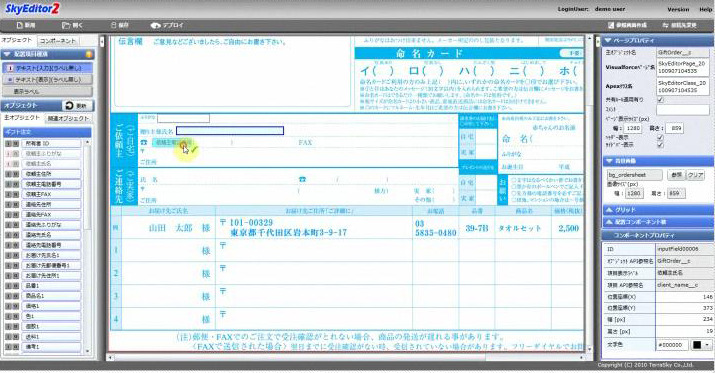Switch to the Component tab
This screenshot has height=373, width=715.
click(x=57, y=41)
